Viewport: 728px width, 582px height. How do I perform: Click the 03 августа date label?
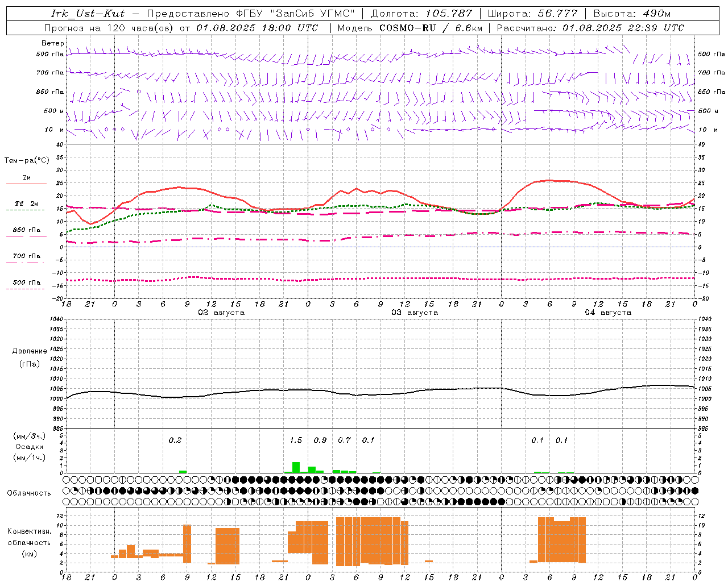tap(415, 313)
